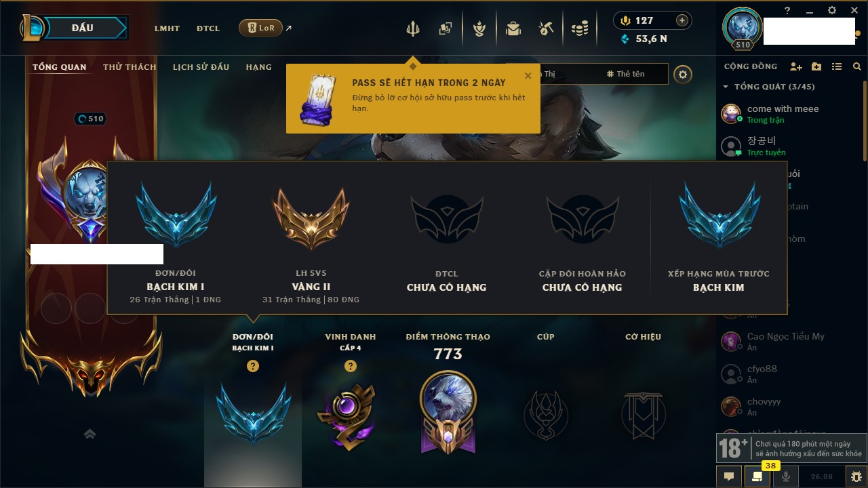Open the Store coins icon

tap(579, 28)
